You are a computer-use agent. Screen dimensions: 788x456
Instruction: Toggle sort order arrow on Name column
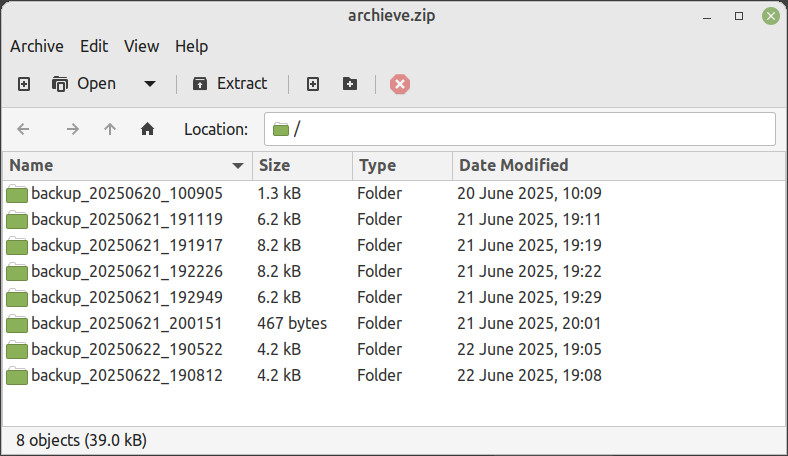click(x=238, y=166)
